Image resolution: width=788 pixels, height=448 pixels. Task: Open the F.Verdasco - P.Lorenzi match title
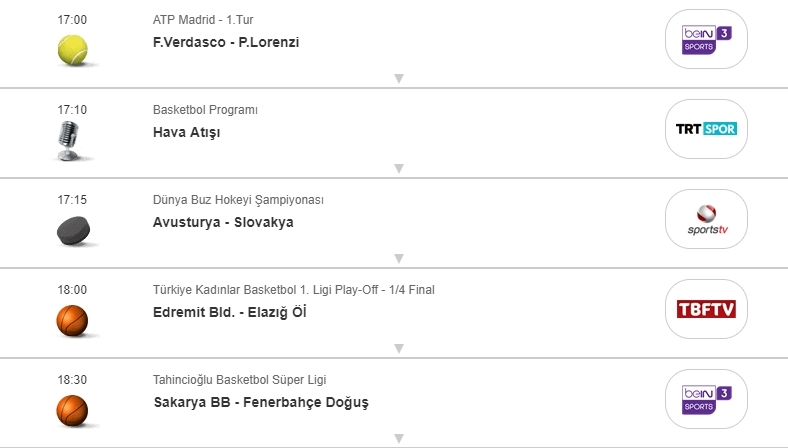[226, 42]
